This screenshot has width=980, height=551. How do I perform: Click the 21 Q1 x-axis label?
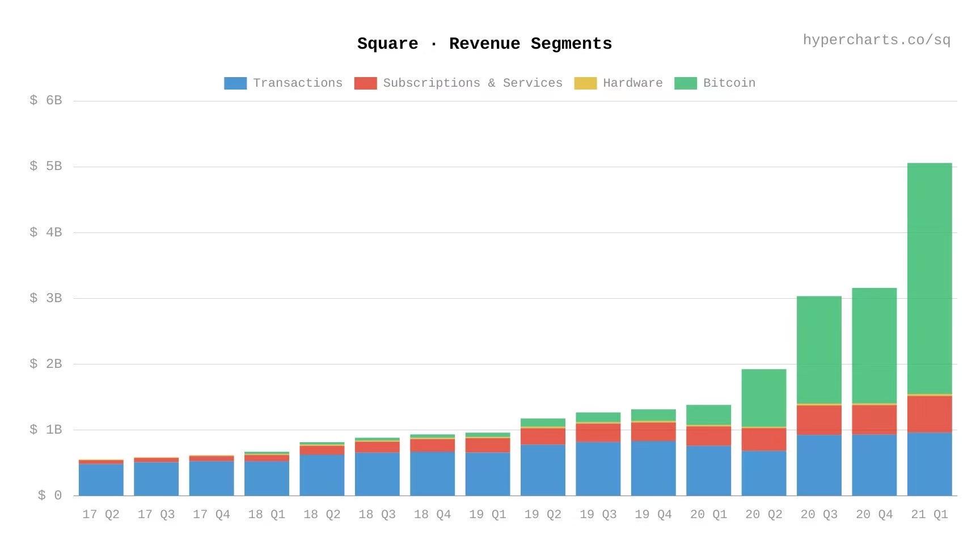coord(930,515)
